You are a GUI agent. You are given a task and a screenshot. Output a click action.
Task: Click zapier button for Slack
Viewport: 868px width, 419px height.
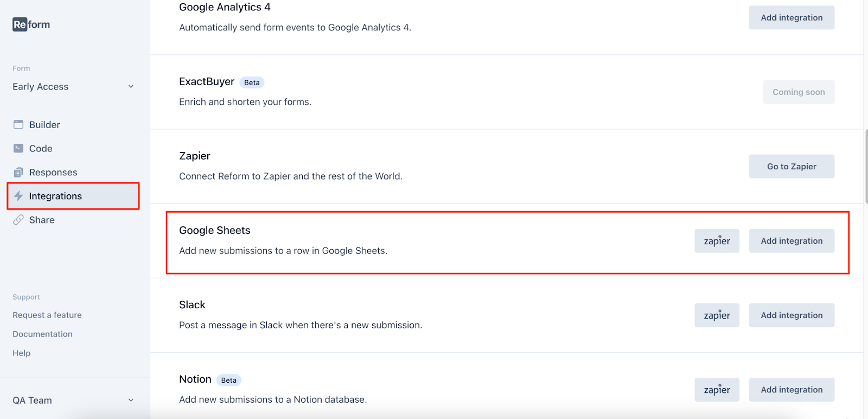[x=717, y=315]
